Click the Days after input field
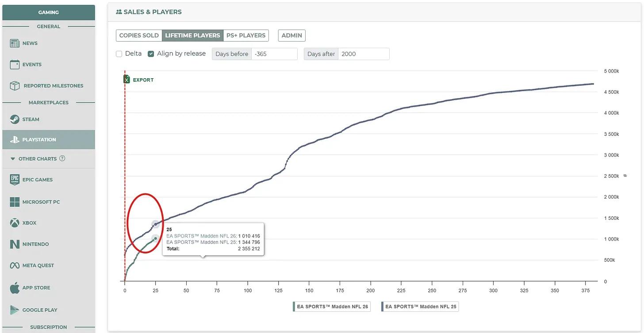The height and width of the screenshot is (333, 644). tap(364, 54)
